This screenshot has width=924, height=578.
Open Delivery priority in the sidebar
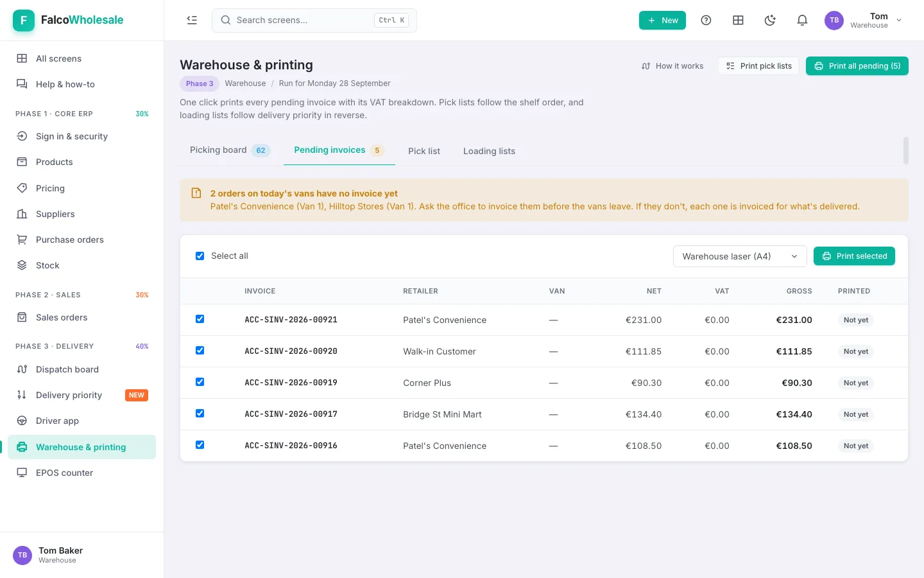81,395
